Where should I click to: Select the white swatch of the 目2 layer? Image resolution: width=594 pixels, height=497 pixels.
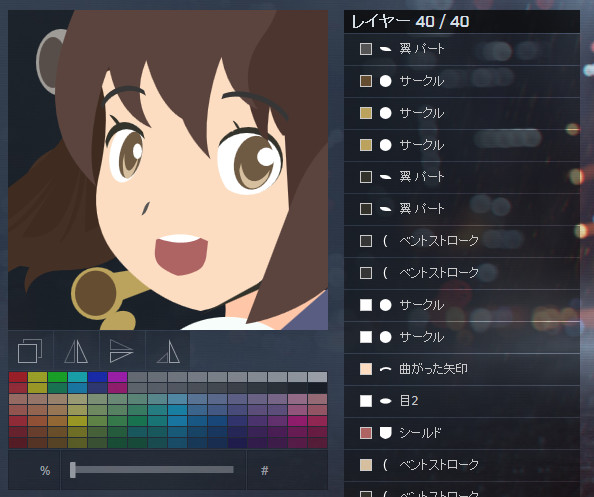point(366,401)
